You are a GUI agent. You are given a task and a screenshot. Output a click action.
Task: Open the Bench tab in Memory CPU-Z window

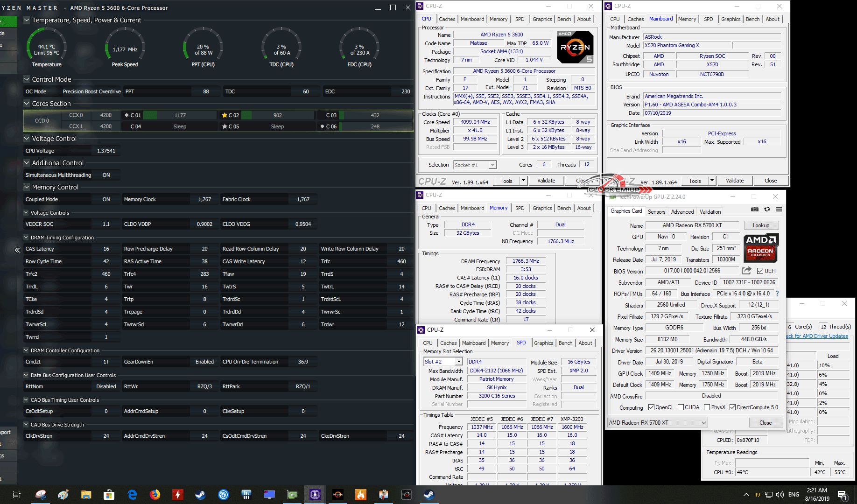564,208
